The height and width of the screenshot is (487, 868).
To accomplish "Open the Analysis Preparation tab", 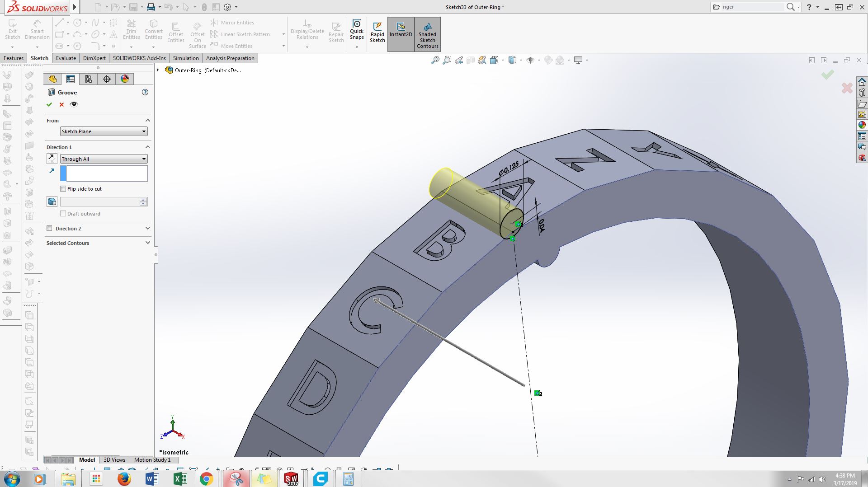I will [x=230, y=58].
